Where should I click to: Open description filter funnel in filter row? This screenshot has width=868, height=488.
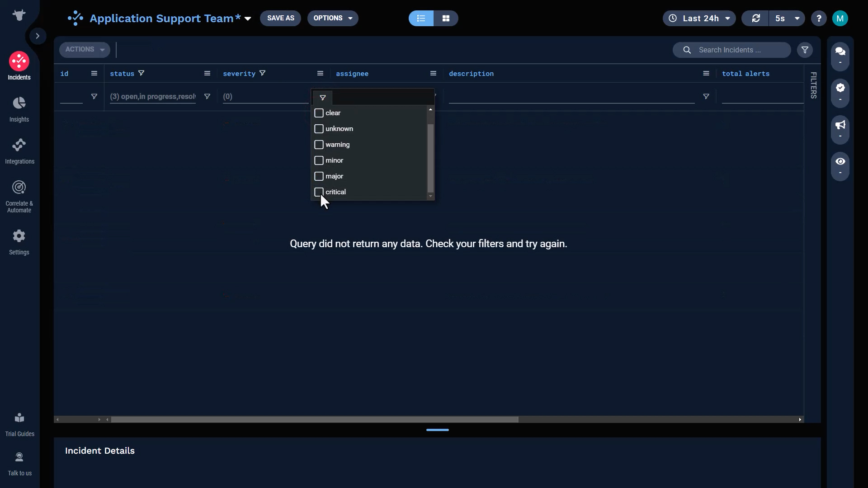coord(706,96)
